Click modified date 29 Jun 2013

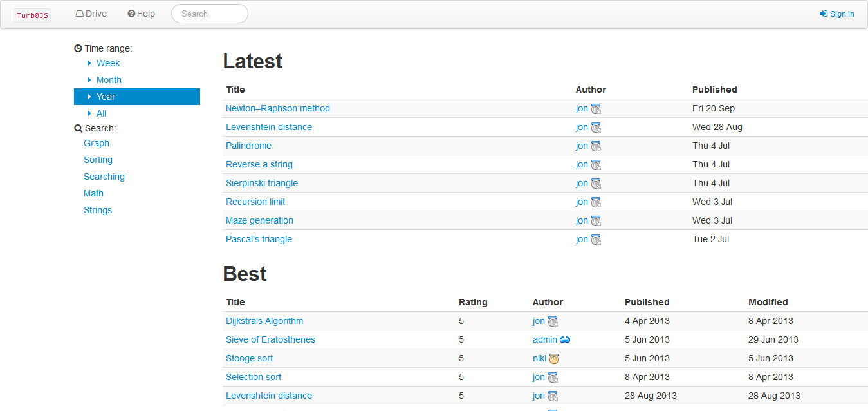pyautogui.click(x=773, y=339)
